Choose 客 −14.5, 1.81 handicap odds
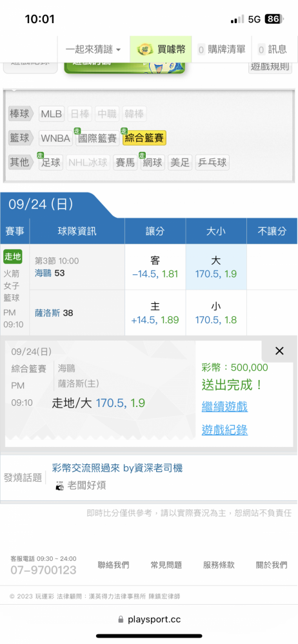Screen dimensions: 298x644 (155, 267)
